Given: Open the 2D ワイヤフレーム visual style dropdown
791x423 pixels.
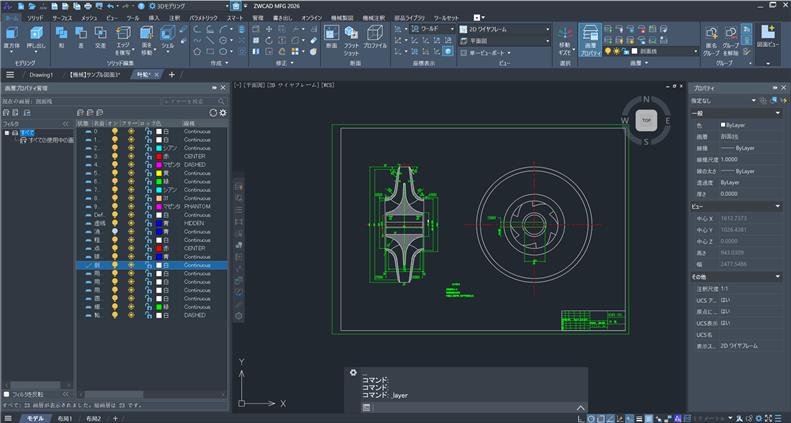Looking at the screenshot, I should (508, 29).
